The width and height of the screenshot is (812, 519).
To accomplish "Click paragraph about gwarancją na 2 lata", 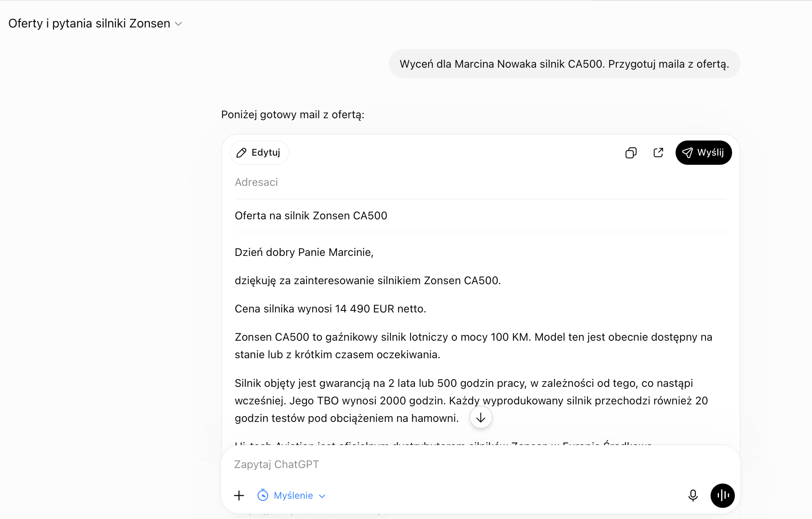I will 471,400.
